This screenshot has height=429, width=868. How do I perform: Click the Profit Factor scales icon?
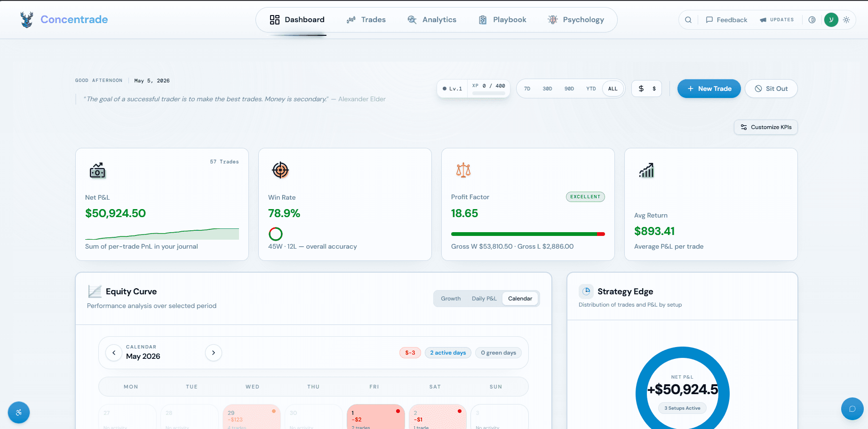point(463,170)
